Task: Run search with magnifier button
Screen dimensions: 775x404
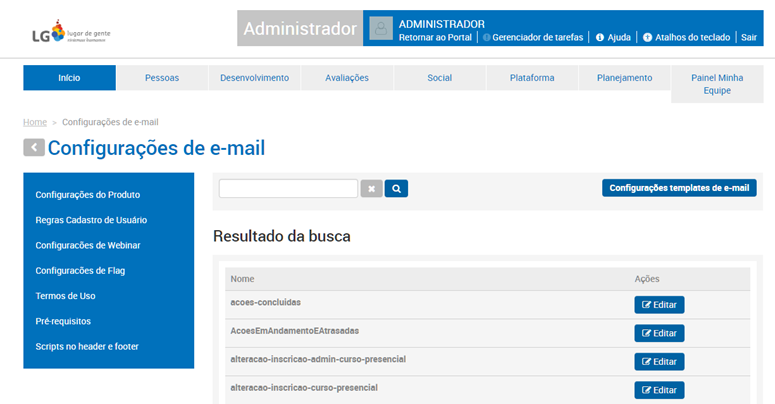Action: [396, 188]
